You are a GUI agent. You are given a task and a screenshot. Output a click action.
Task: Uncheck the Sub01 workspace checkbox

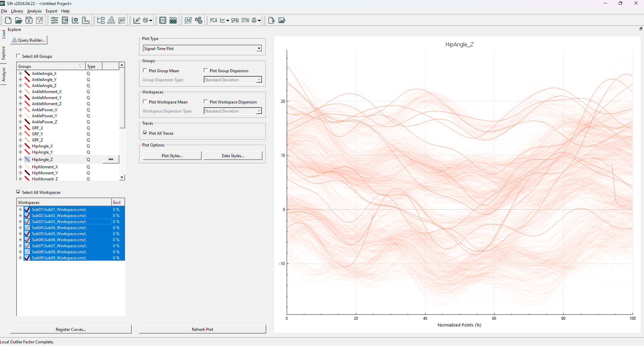pos(27,210)
